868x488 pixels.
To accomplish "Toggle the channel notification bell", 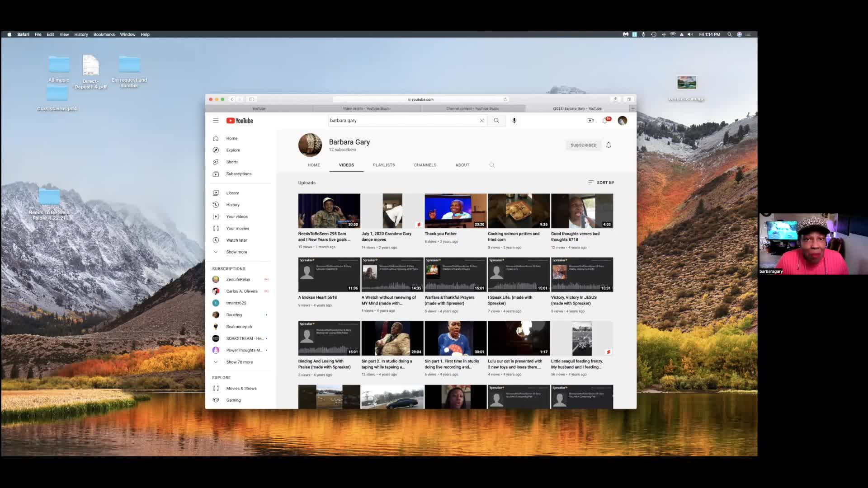I will 609,145.
